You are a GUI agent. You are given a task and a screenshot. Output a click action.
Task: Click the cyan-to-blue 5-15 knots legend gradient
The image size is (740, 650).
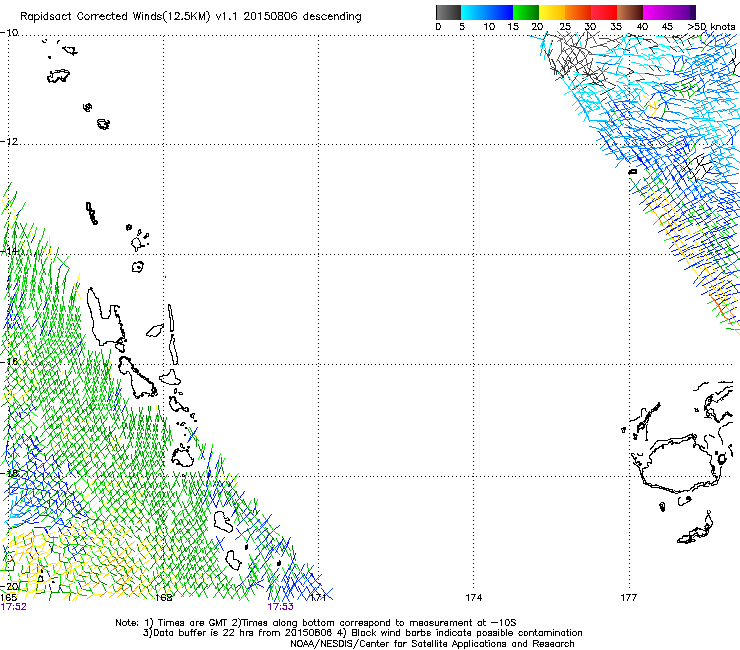pos(487,12)
